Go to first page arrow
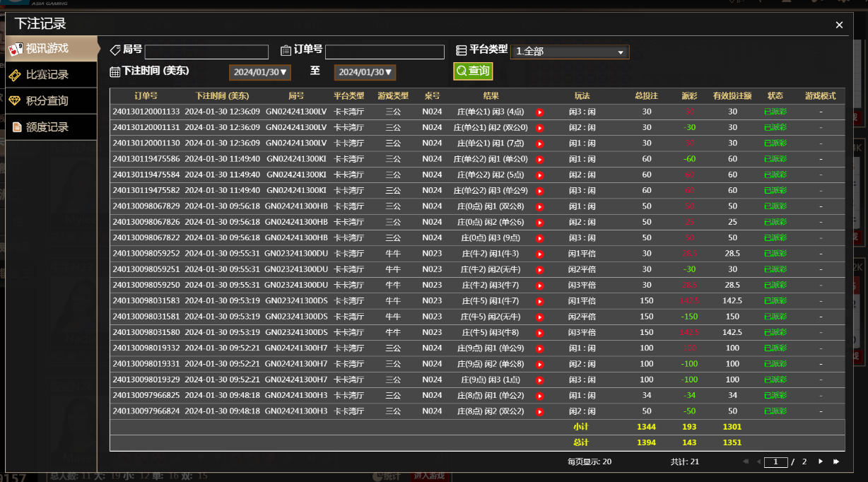The image size is (868, 482). [745, 462]
